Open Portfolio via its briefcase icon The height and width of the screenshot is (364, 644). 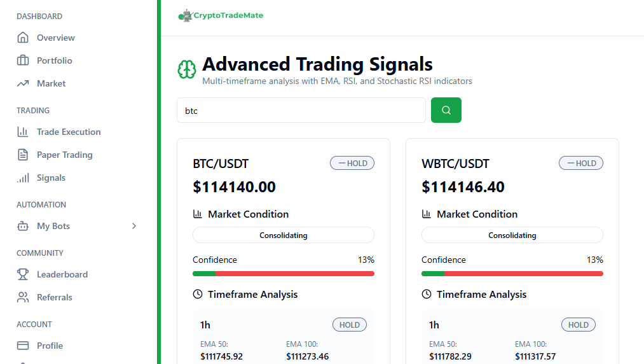23,60
